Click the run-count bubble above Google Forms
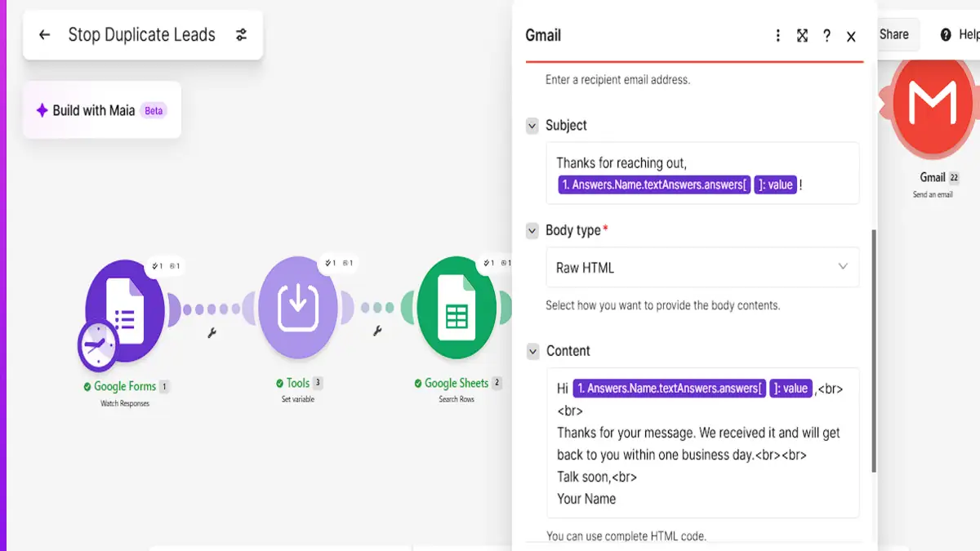This screenshot has height=551, width=980. click(x=167, y=266)
